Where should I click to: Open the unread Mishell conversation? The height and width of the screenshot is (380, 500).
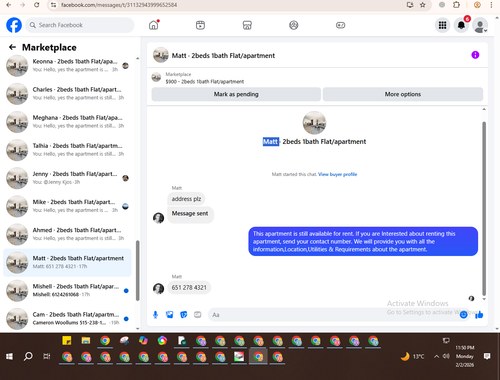point(68,290)
